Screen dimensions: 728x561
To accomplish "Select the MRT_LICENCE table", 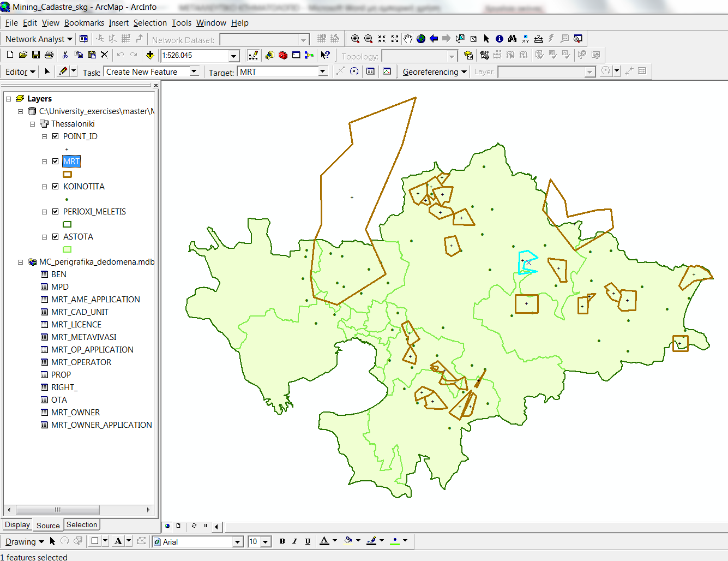I will (76, 325).
